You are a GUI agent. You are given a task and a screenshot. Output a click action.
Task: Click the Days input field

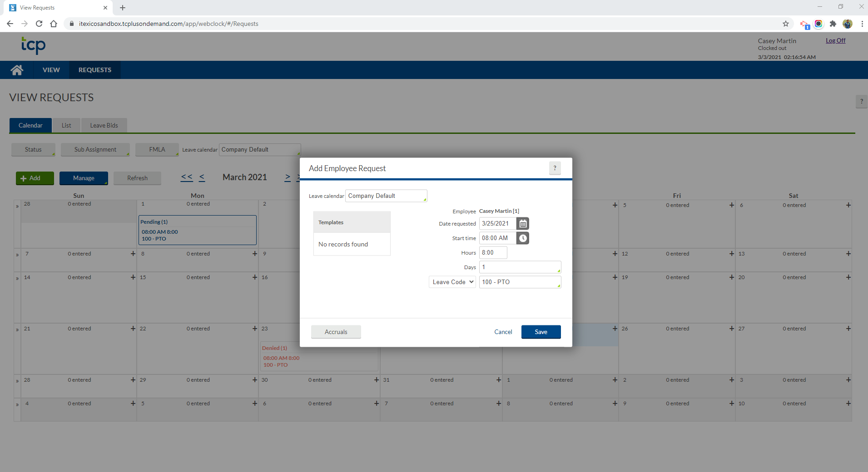pos(520,267)
